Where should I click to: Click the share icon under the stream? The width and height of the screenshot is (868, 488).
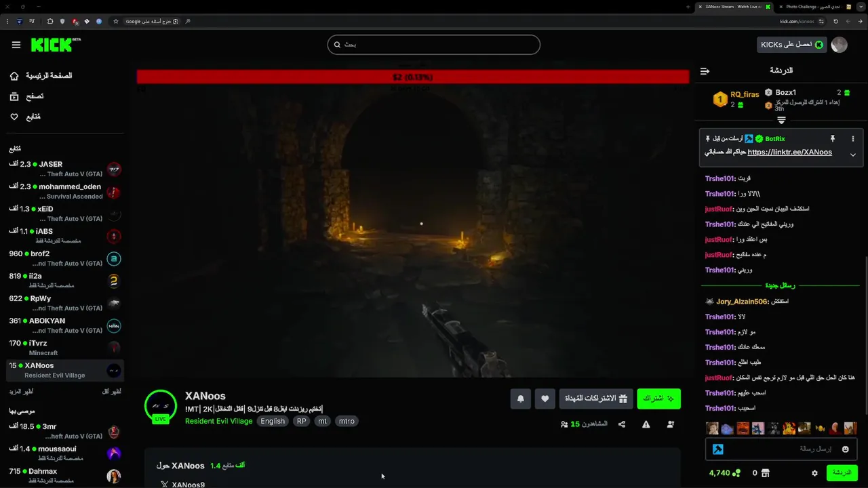(x=622, y=424)
